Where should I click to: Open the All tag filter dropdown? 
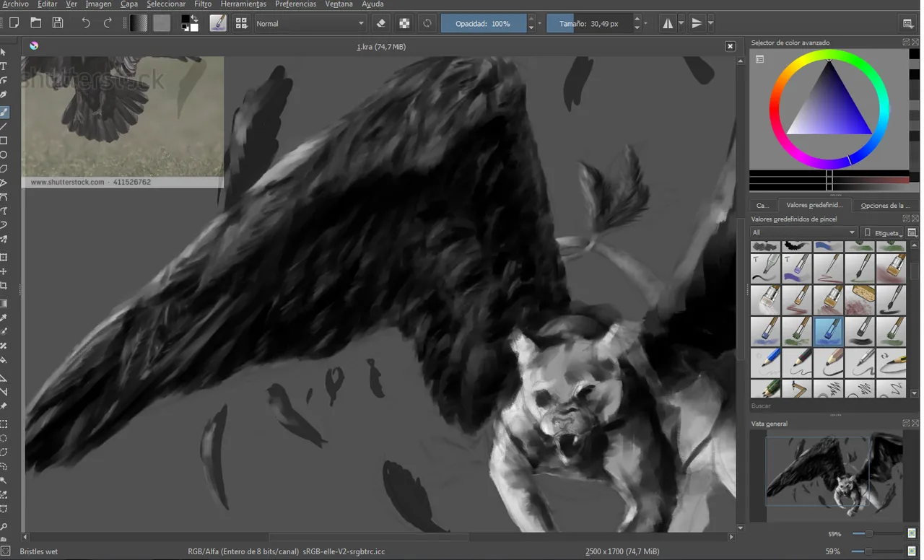(x=803, y=232)
